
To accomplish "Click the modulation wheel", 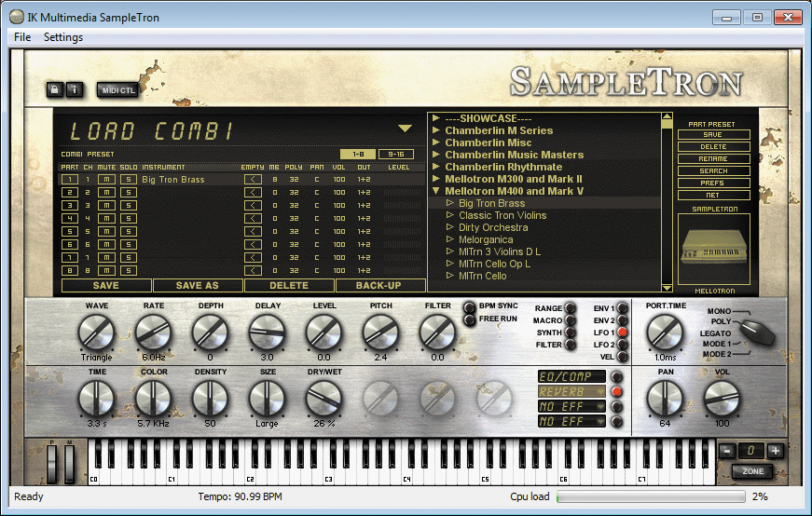I will [x=69, y=462].
